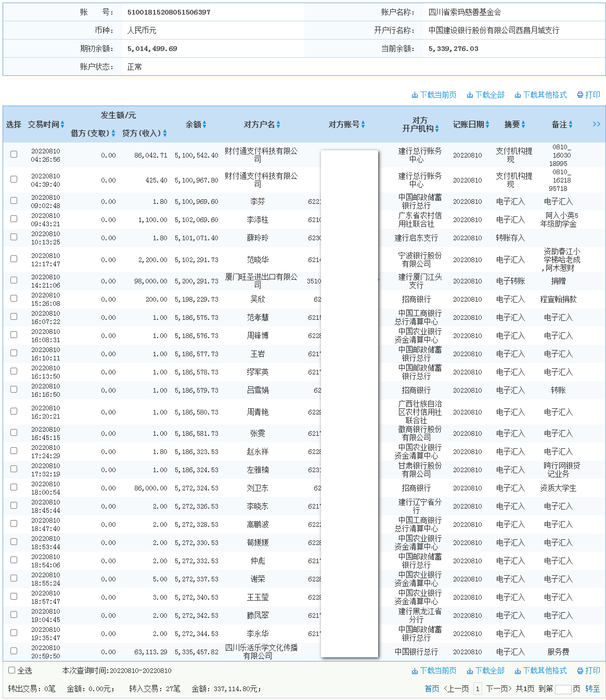
Task: Click account status 正常
Action: pyautogui.click(x=135, y=67)
